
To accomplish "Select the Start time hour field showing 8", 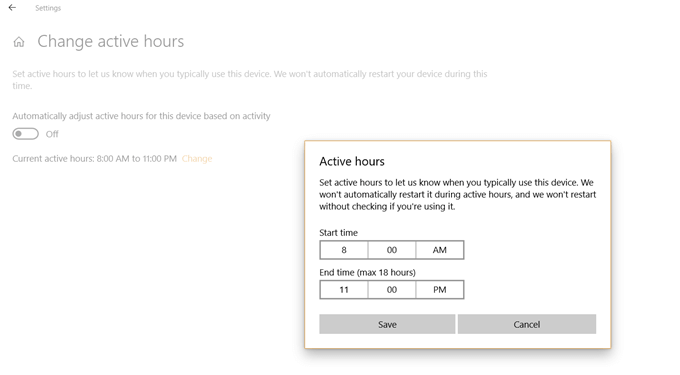I will coord(344,250).
